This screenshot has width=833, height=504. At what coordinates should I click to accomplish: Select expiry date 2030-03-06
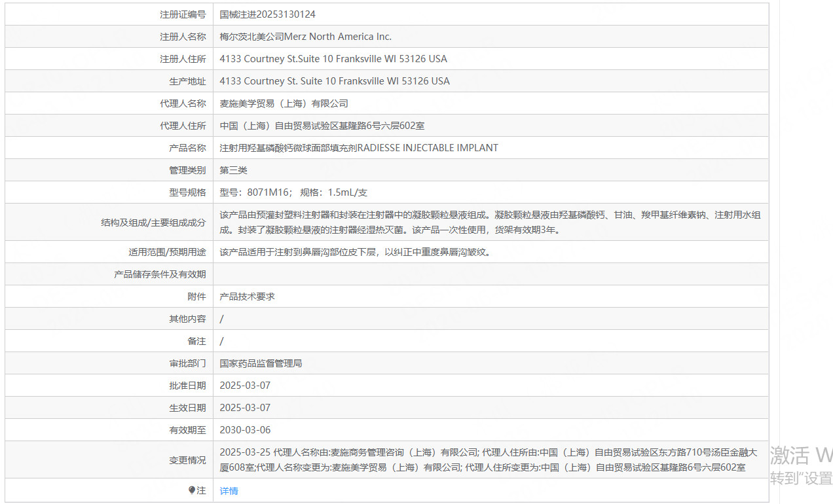(245, 429)
